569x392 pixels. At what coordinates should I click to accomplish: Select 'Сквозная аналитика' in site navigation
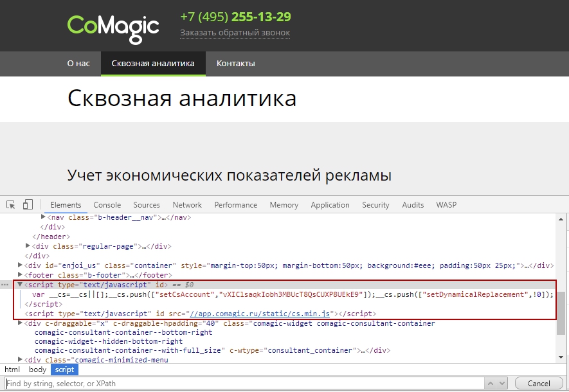(x=153, y=64)
